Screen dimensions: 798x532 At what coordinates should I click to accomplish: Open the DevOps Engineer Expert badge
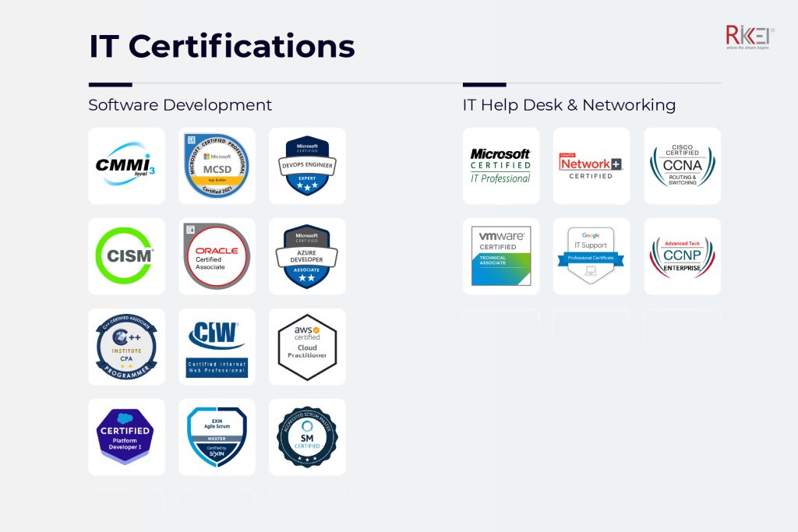pyautogui.click(x=307, y=166)
